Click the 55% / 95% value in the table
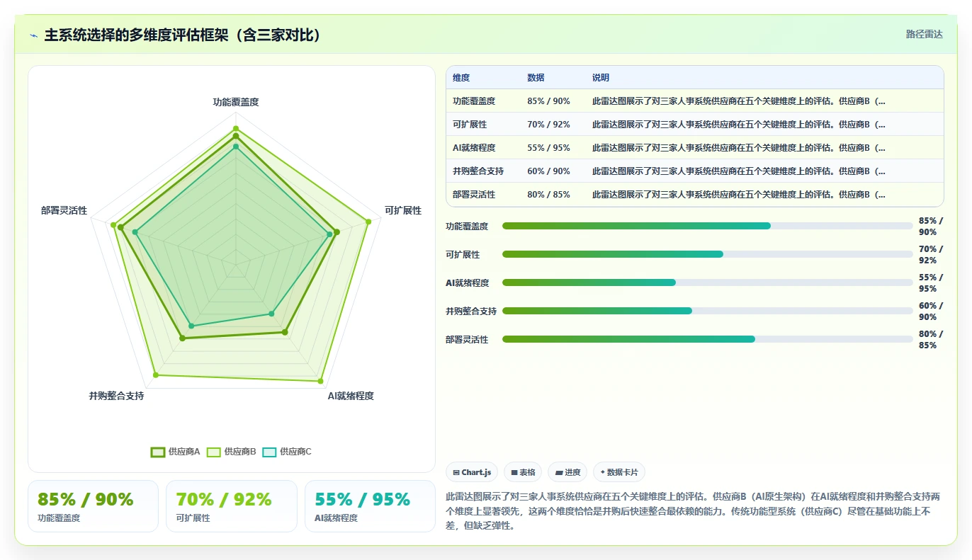Viewport: 972px width, 560px height. click(548, 148)
